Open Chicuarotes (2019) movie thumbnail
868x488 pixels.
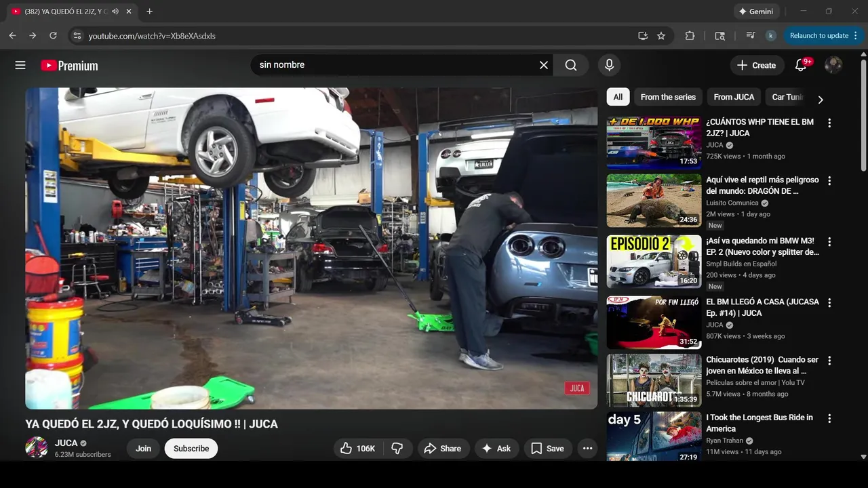click(654, 380)
